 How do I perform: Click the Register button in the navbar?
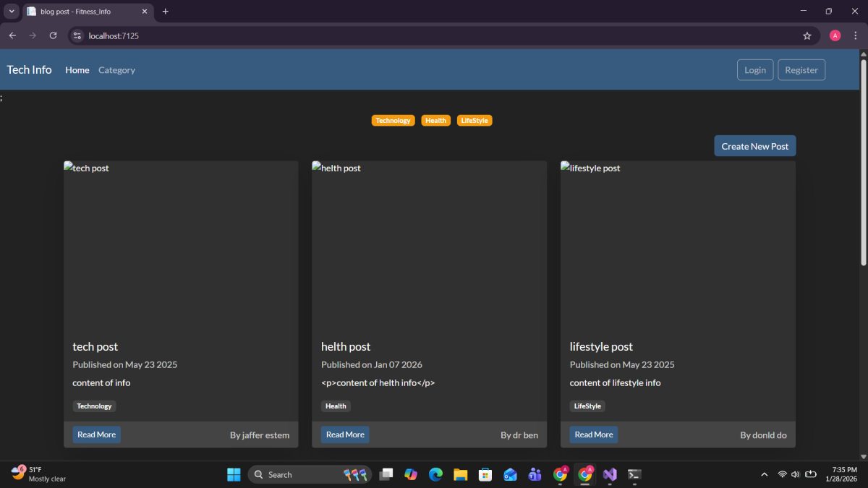[x=801, y=70]
